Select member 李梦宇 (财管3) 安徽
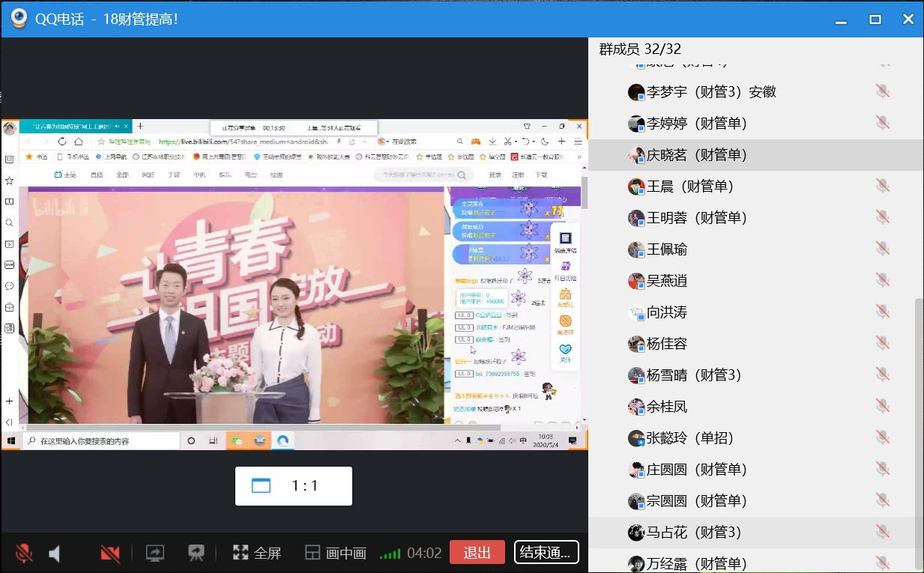 tap(710, 92)
